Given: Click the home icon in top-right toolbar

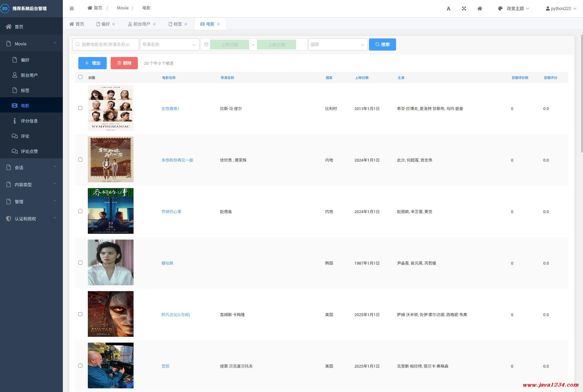Looking at the screenshot, I should click(x=480, y=9).
